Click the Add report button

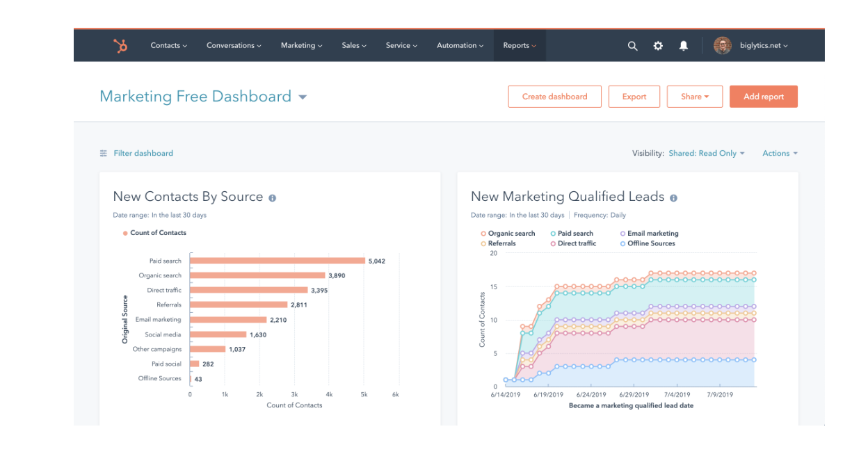coord(763,97)
